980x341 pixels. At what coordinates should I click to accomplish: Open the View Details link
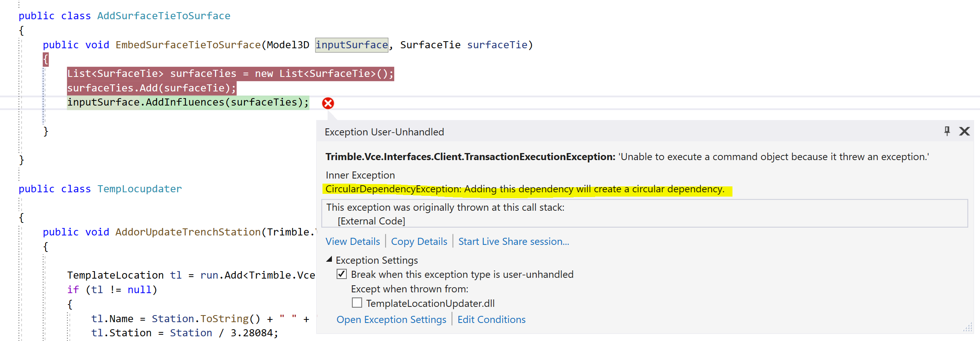(x=353, y=241)
